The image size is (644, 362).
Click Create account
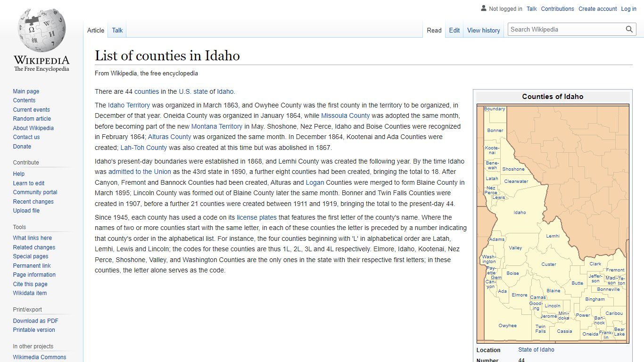point(598,9)
